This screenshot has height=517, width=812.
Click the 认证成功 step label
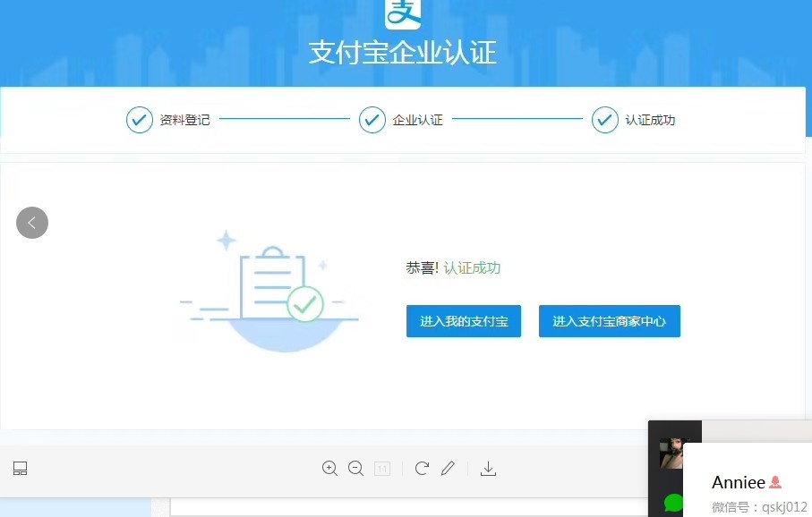point(651,120)
